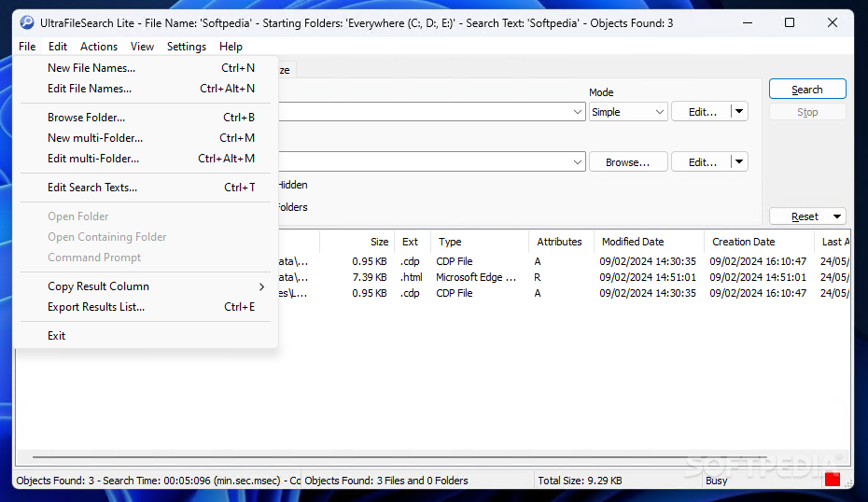Sort results by the Size column header
Viewport: 868px width, 502px height.
(357, 242)
